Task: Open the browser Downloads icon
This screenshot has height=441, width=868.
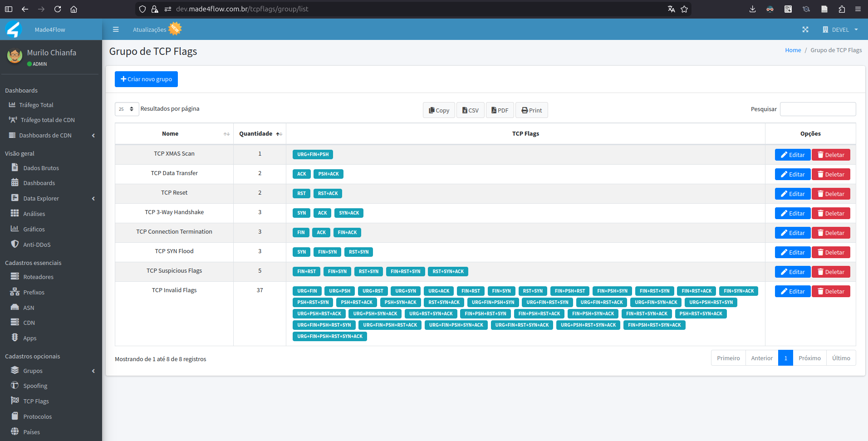Action: pos(752,9)
